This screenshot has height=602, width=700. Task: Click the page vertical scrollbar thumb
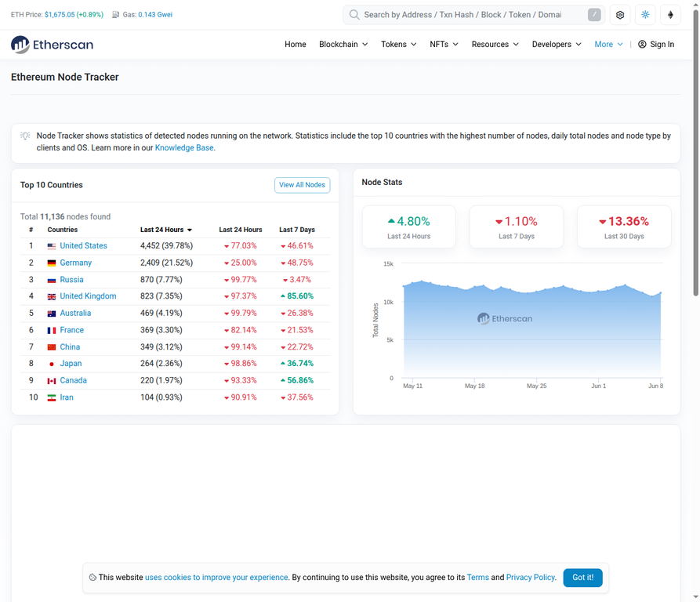point(695,152)
